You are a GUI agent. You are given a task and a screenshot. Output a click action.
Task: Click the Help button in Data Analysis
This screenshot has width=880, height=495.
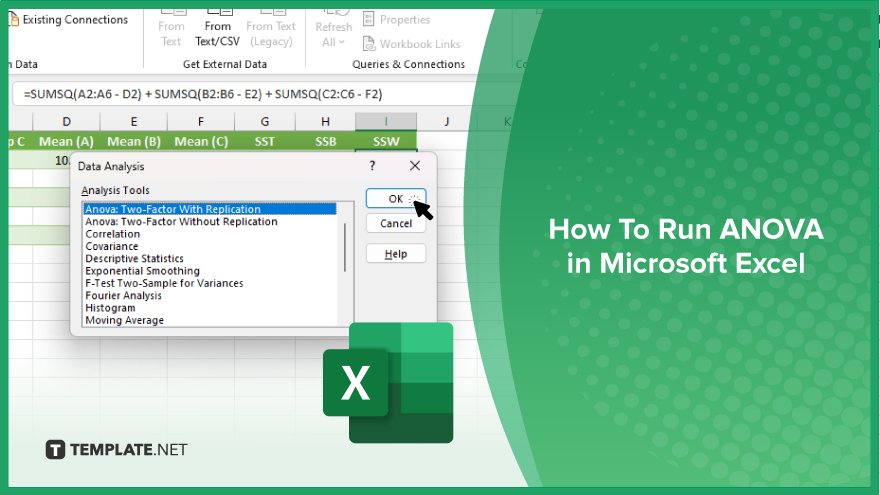[x=396, y=254]
